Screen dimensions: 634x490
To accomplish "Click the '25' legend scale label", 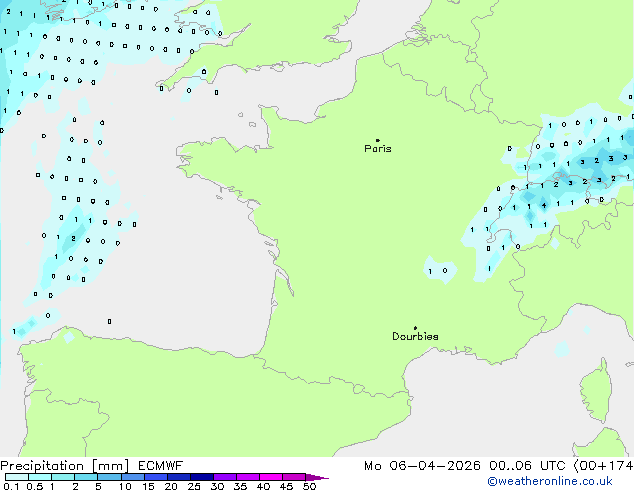I will click(194, 486).
